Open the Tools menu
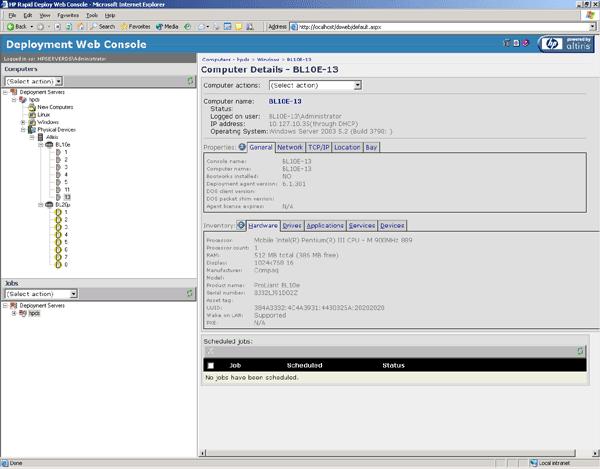The image size is (600, 469). (x=92, y=15)
